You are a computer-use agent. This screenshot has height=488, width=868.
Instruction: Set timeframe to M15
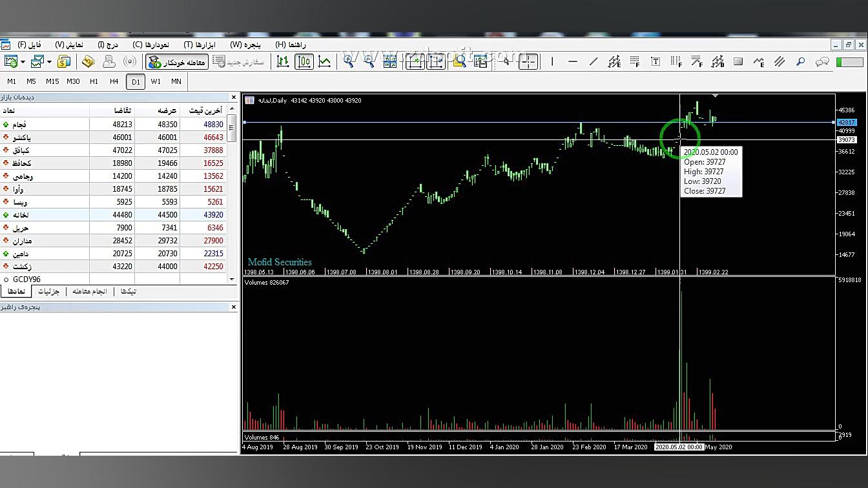click(x=52, y=81)
